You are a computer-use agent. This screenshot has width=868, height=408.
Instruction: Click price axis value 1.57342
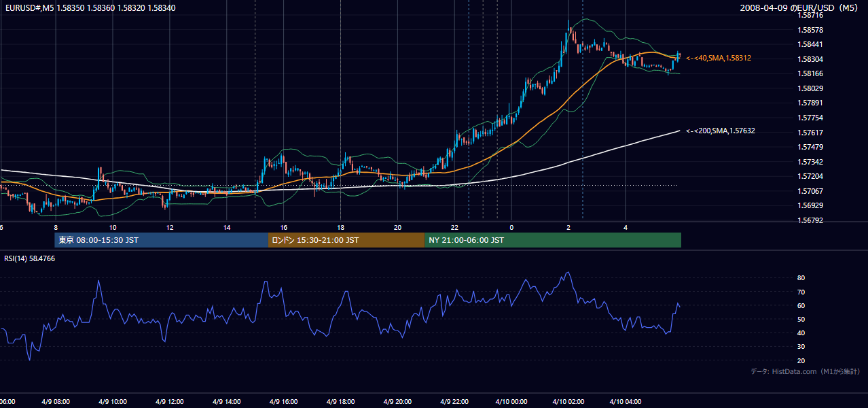pyautogui.click(x=811, y=162)
